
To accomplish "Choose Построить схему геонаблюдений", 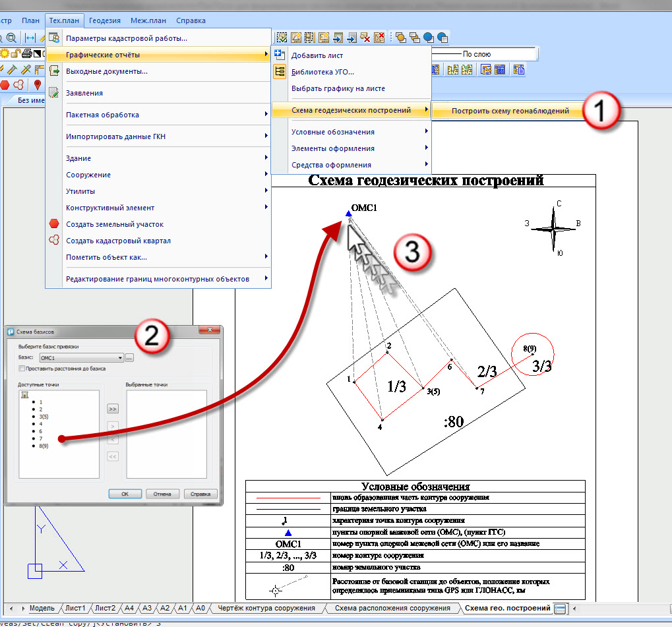I will click(x=510, y=111).
